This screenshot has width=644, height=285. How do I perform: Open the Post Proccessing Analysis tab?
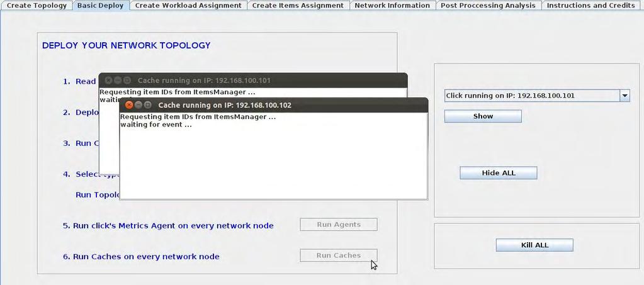click(x=488, y=5)
